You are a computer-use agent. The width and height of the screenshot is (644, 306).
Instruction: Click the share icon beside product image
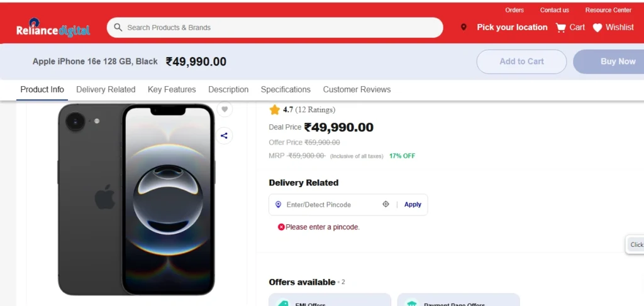pyautogui.click(x=225, y=136)
